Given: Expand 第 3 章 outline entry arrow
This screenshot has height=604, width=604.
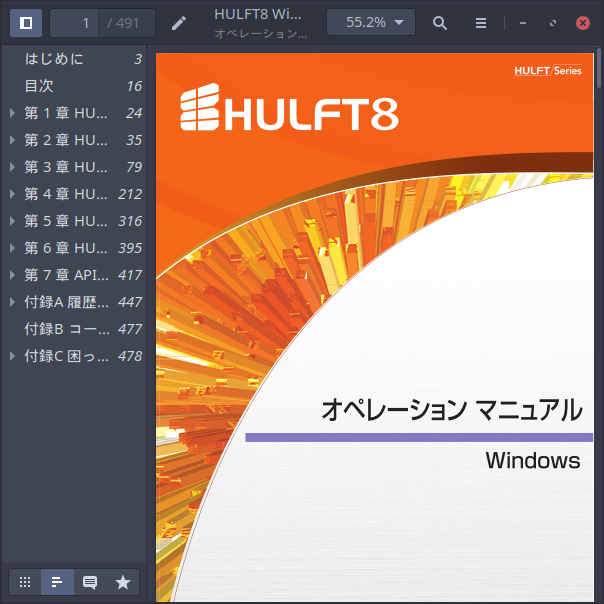Looking at the screenshot, I should click(12, 167).
